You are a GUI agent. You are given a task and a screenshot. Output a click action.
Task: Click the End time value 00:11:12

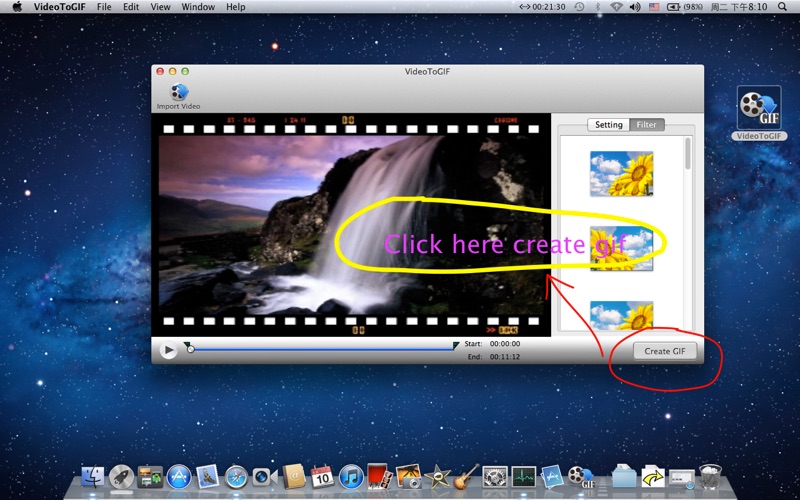tap(505, 357)
